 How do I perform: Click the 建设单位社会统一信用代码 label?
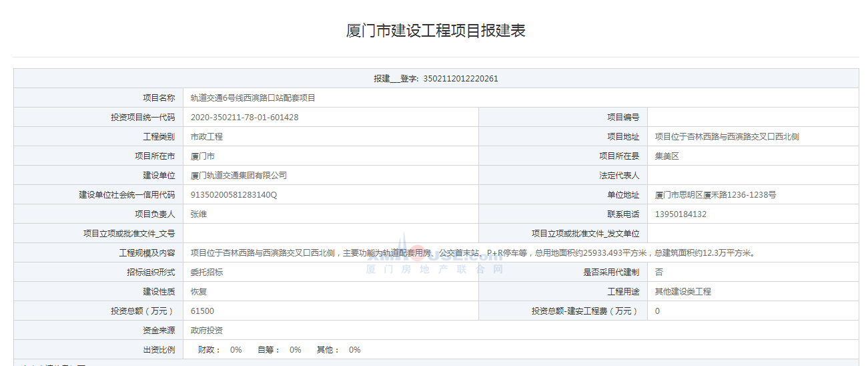tap(127, 195)
